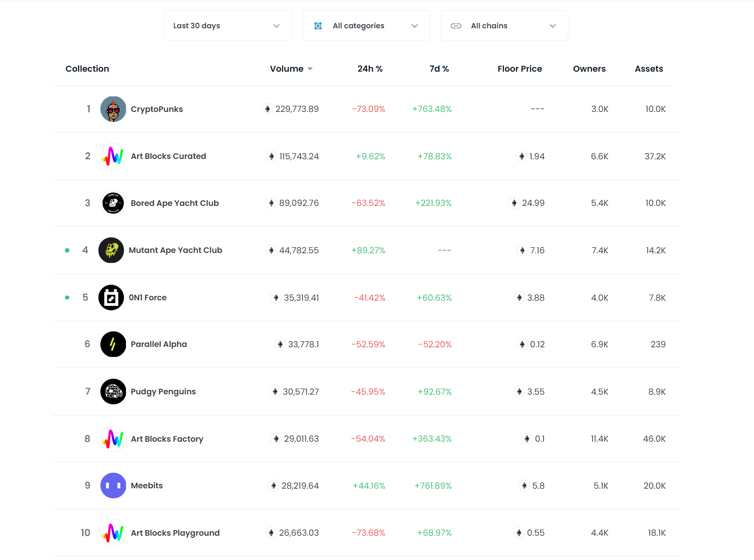
Task: Click Art Blocks Playground logo icon
Action: click(113, 533)
